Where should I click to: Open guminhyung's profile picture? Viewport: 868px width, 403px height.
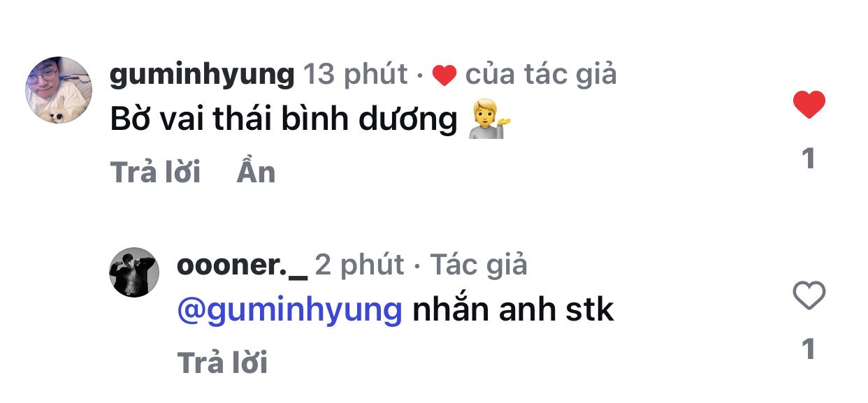pyautogui.click(x=59, y=90)
